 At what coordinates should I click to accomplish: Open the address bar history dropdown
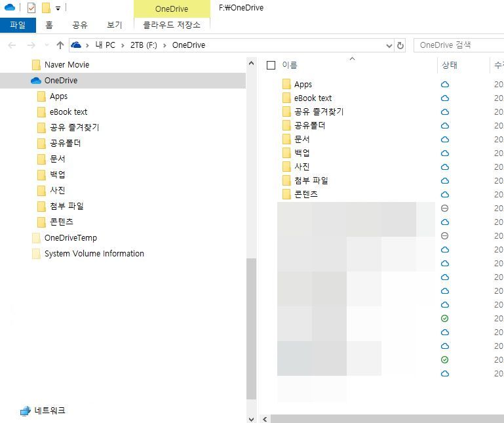389,46
